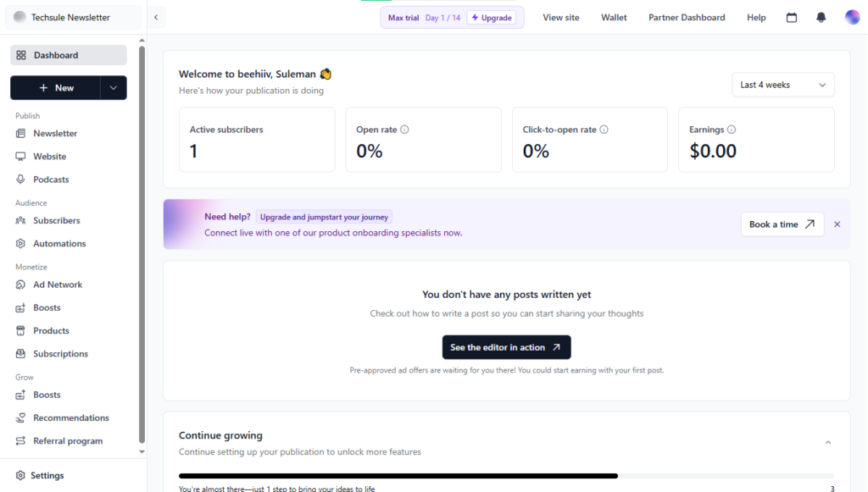Click sidebar scrollbar up arrow
The width and height of the screenshot is (868, 492).
[x=142, y=41]
